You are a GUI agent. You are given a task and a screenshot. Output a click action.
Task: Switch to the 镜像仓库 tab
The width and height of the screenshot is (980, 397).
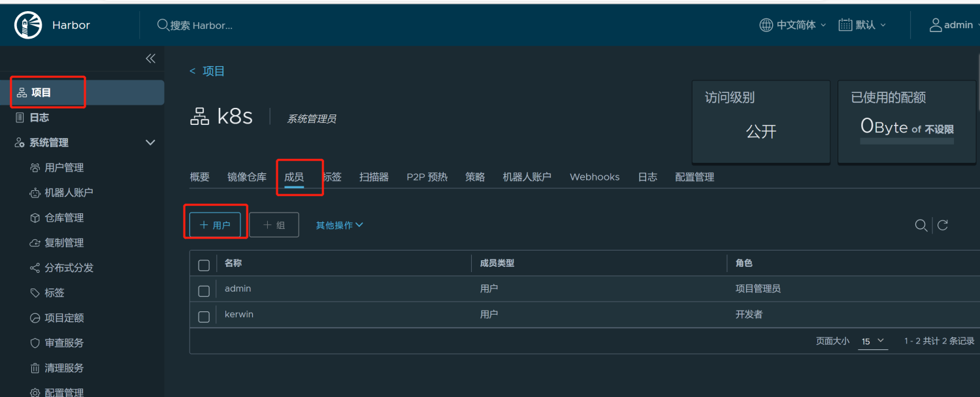(247, 177)
